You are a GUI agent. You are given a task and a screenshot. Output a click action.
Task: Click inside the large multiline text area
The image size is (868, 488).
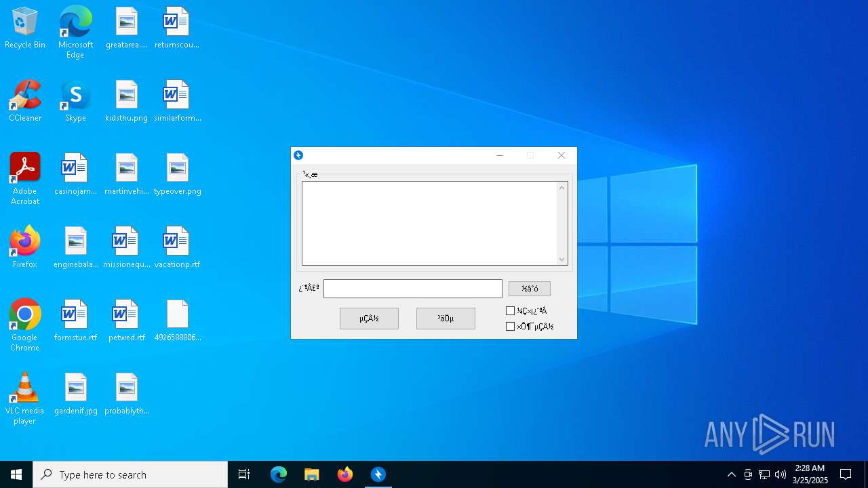pos(429,223)
